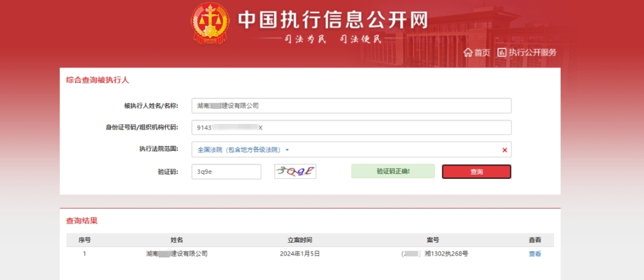644x280 pixels.
Task: Click the 查看 column header
Action: 535,240
